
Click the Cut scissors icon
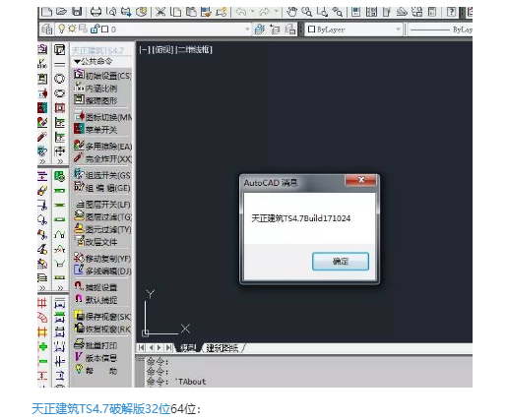[x=160, y=12]
